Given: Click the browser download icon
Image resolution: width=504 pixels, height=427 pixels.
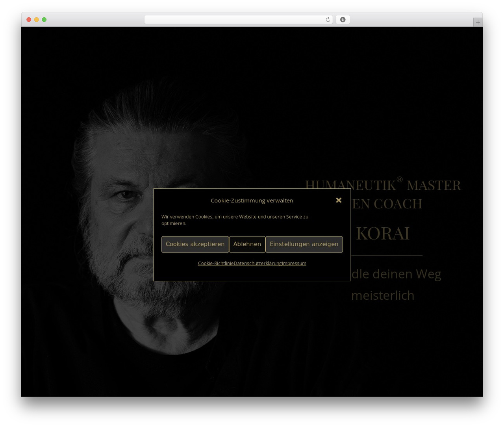Looking at the screenshot, I should (343, 20).
